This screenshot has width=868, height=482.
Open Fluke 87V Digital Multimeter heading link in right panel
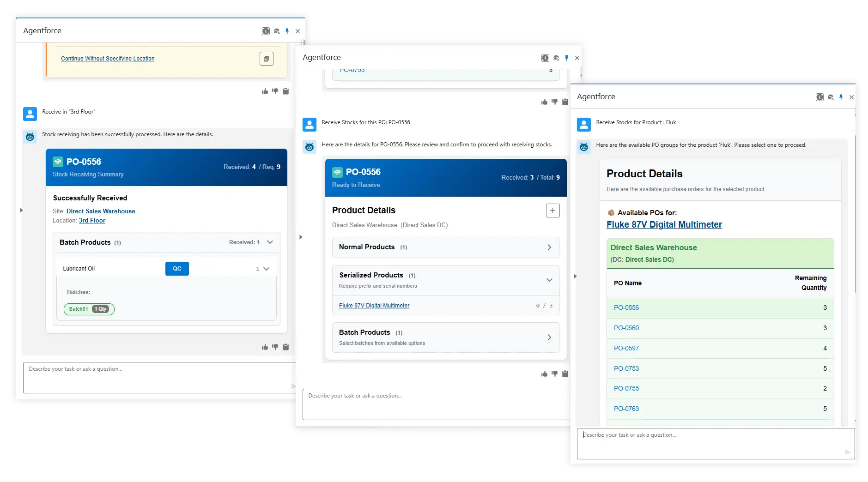tap(664, 224)
